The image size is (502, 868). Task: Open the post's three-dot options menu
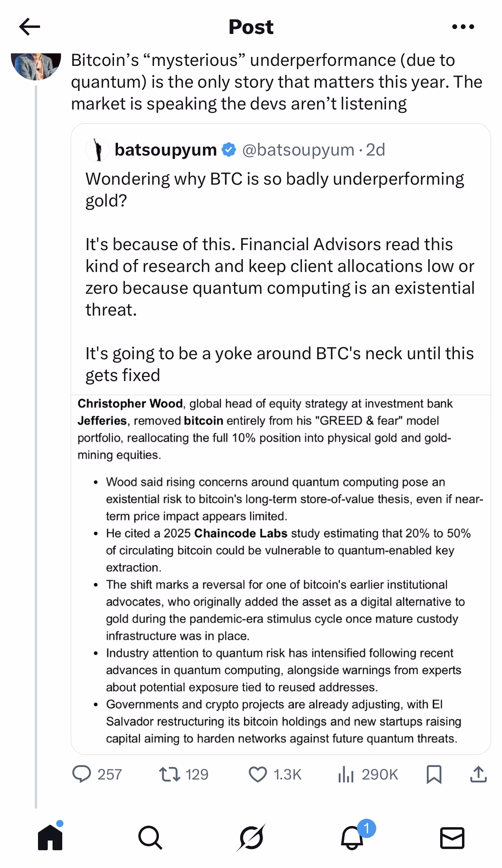point(464,27)
